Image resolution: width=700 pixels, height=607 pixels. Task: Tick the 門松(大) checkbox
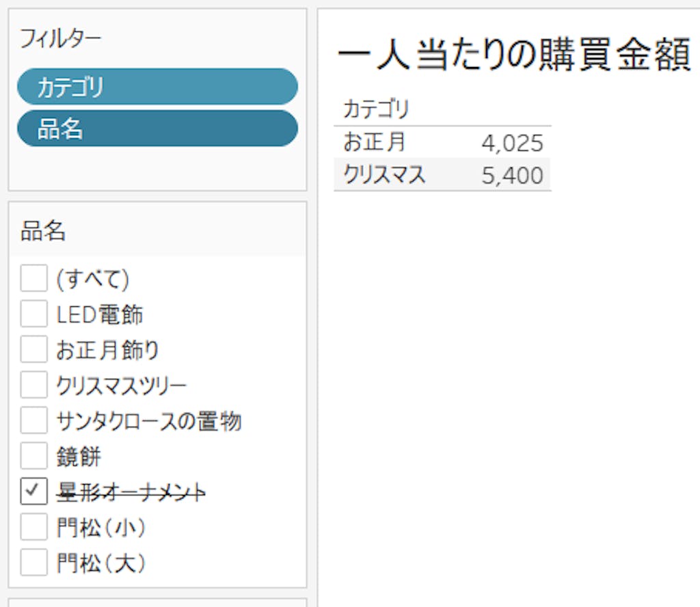[x=33, y=563]
